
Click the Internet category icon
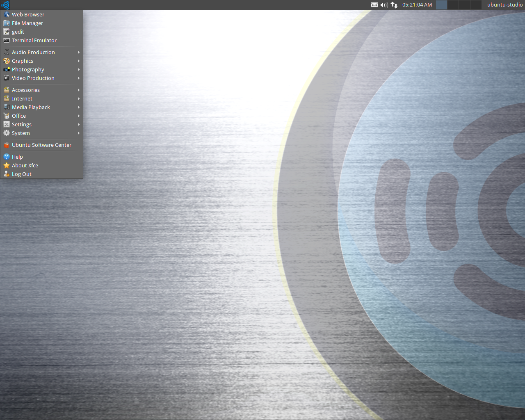click(7, 98)
